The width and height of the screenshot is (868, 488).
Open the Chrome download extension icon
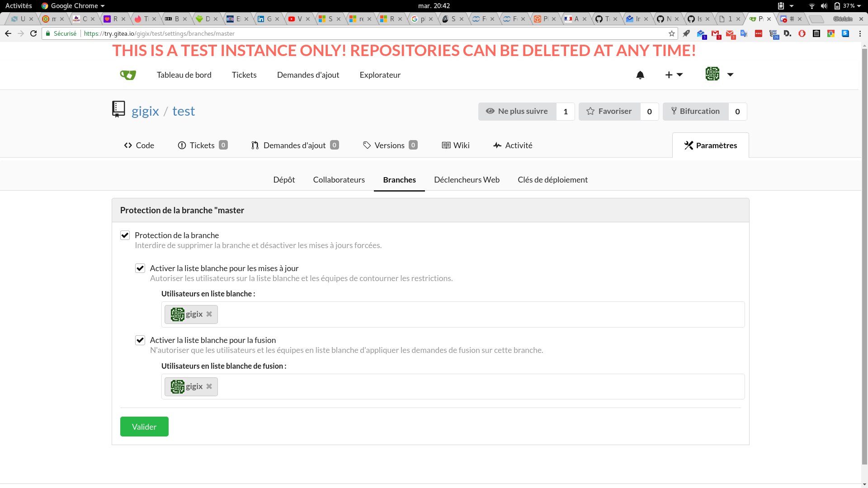[x=831, y=33]
